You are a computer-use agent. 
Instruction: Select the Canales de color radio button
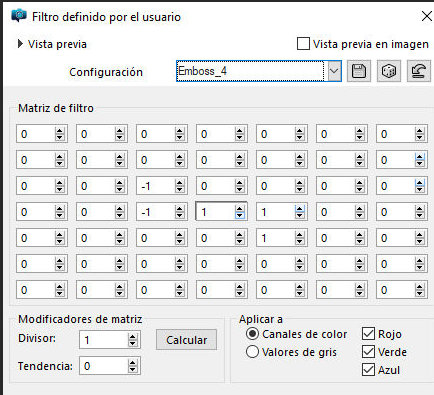[252, 334]
